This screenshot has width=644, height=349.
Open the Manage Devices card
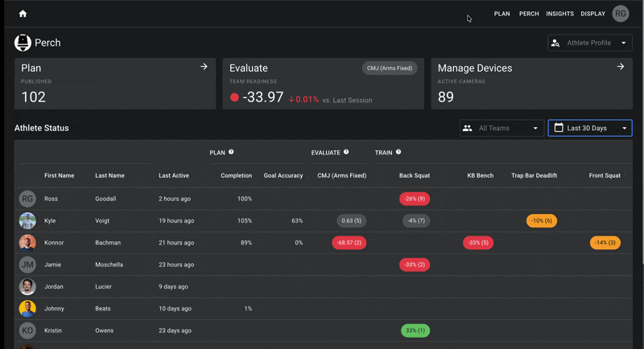click(531, 84)
